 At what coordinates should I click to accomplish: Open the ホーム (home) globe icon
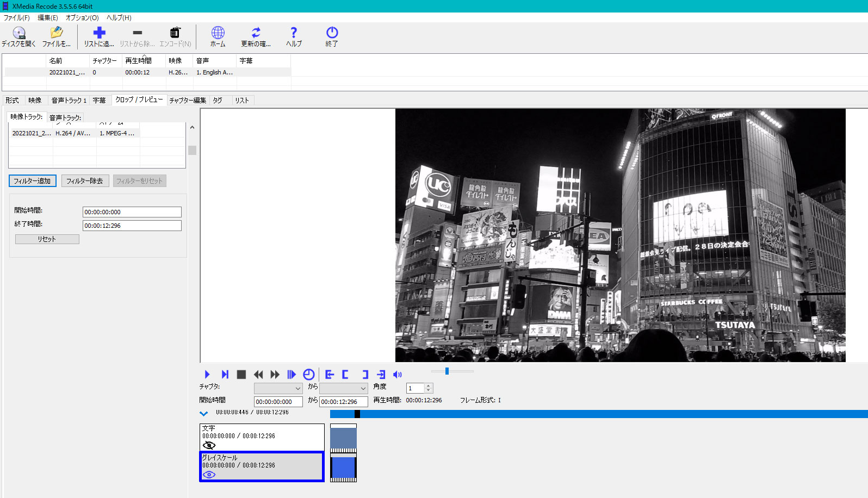coord(218,33)
